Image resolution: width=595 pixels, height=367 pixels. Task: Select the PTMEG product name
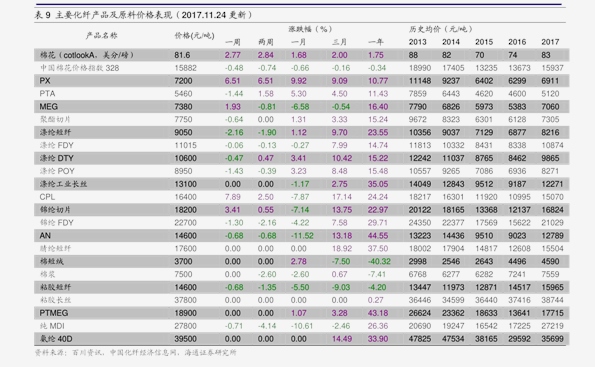pyautogui.click(x=54, y=313)
